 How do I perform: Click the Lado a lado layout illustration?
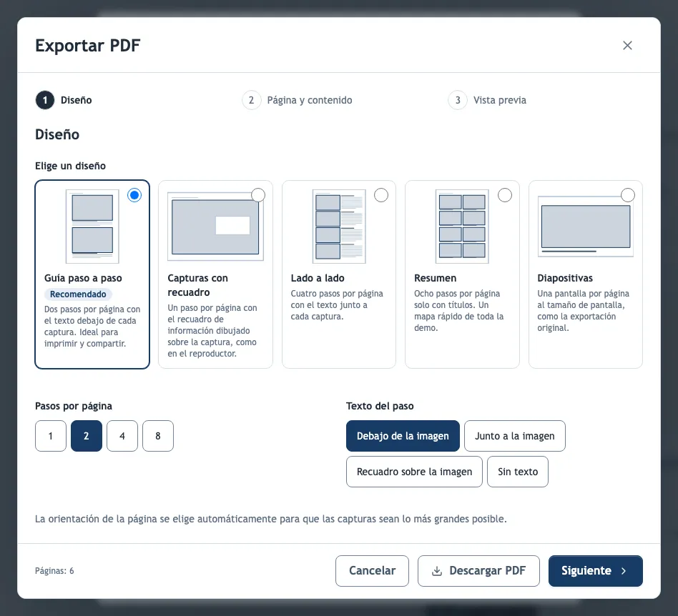click(339, 227)
